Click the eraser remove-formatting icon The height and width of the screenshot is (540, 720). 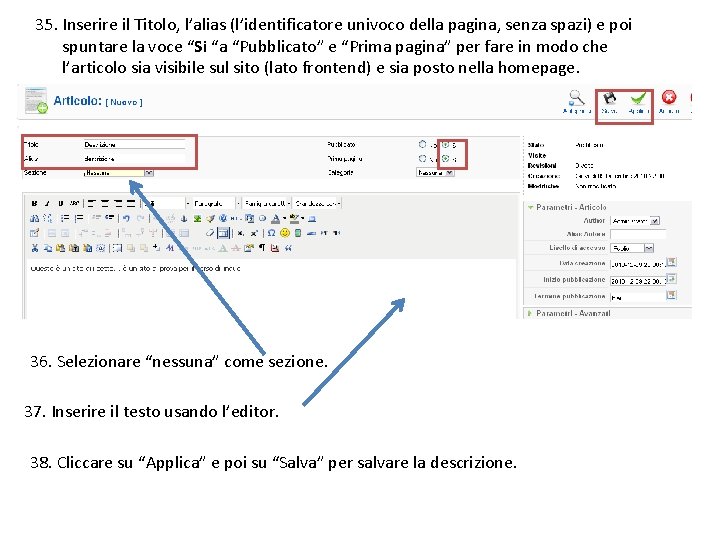click(210, 233)
